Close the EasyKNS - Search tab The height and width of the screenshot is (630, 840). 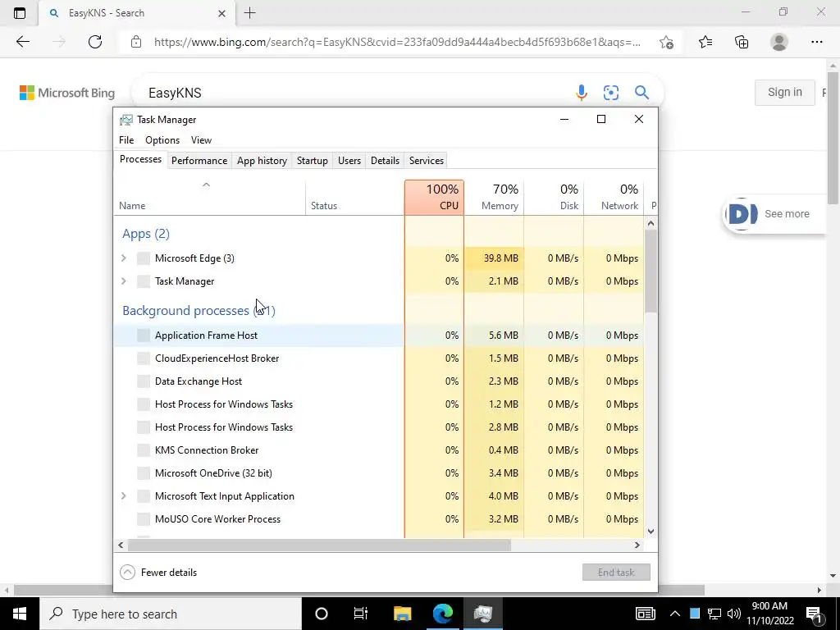221,13
